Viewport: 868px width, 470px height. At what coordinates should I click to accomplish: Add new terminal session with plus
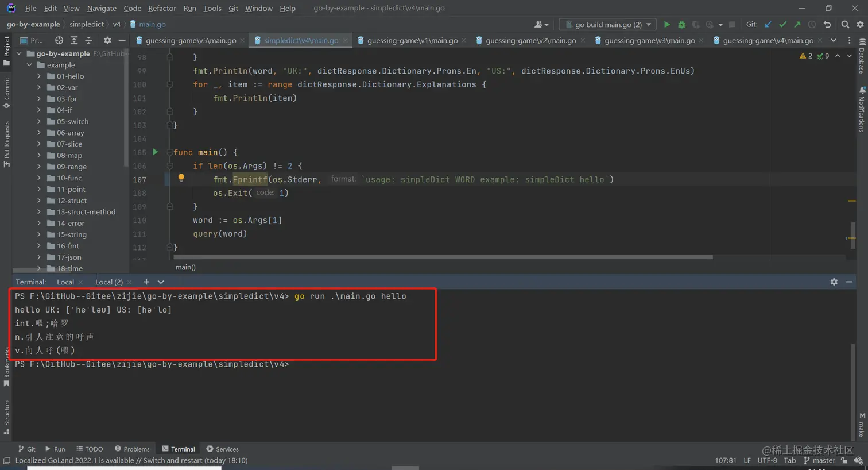coord(146,282)
